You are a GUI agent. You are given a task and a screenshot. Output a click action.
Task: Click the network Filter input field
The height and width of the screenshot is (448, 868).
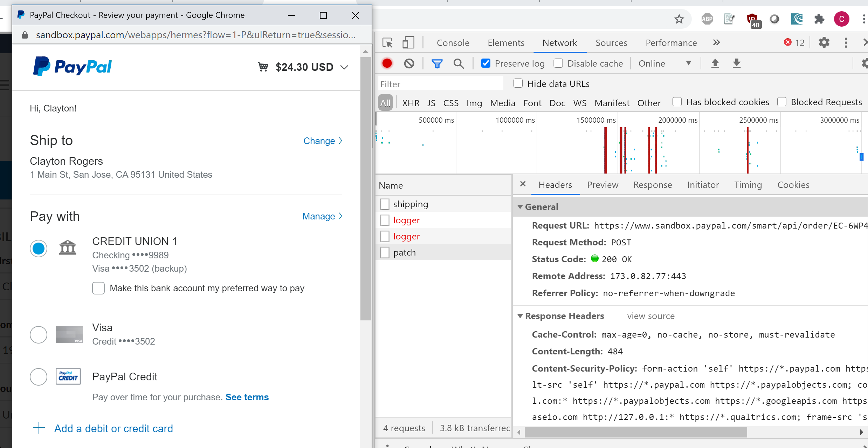coord(440,84)
